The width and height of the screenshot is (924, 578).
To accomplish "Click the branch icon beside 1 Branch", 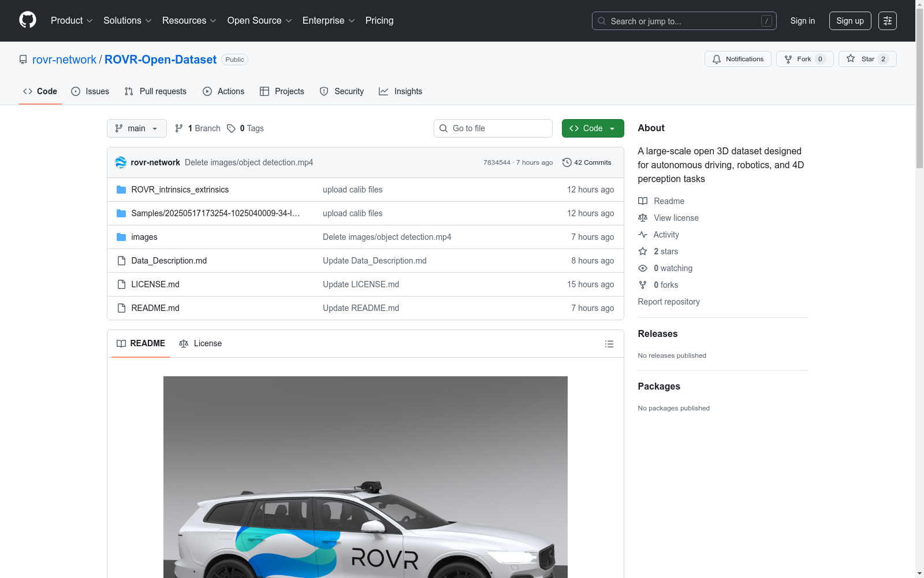I will pos(179,128).
